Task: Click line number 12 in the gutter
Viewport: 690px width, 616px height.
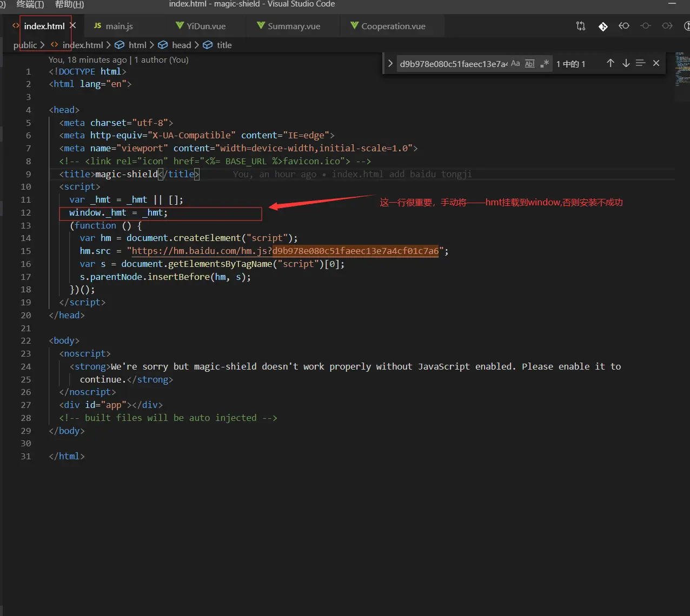Action: 26,212
